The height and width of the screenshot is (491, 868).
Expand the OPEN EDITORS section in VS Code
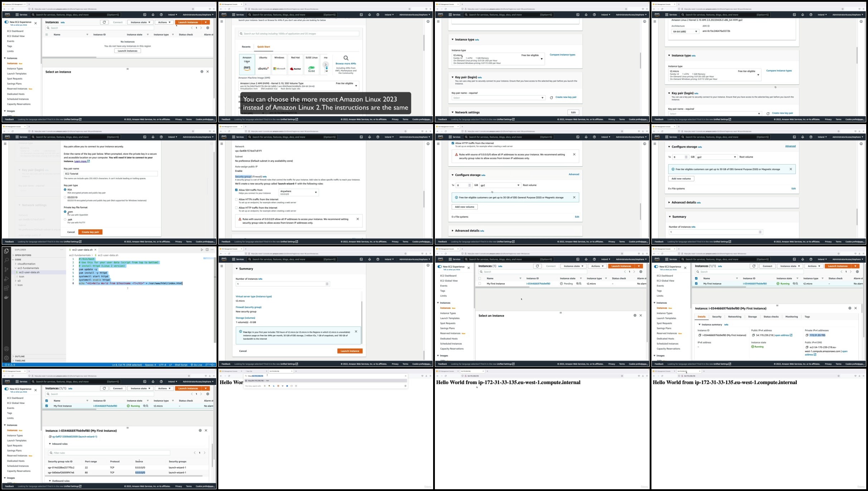pyautogui.click(x=23, y=255)
